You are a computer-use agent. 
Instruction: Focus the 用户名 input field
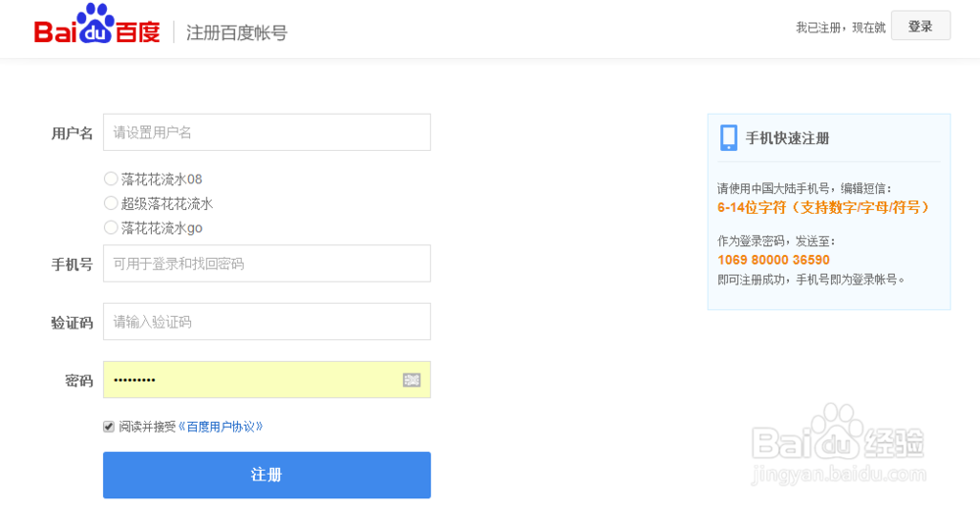pos(267,132)
